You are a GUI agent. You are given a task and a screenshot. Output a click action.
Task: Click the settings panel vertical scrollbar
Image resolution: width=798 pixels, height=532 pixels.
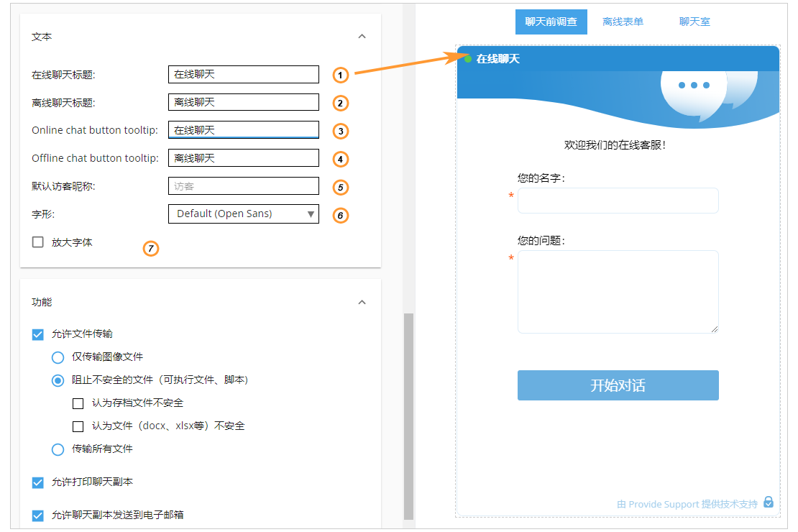pos(408,416)
